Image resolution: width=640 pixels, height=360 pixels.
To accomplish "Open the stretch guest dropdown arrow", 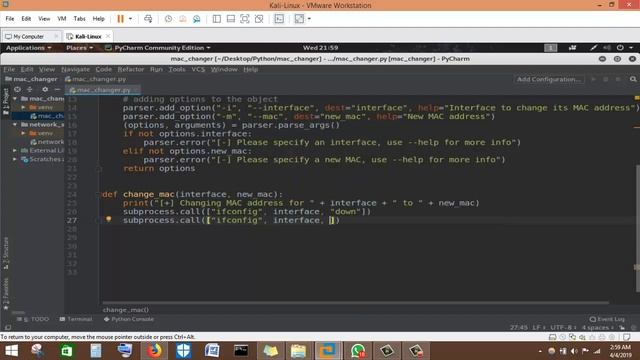I will pos(309,19).
